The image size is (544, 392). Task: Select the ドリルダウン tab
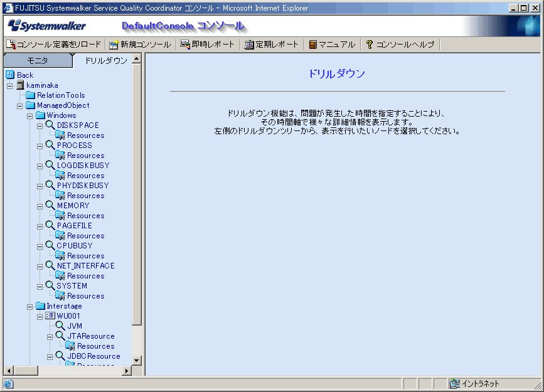coord(106,61)
